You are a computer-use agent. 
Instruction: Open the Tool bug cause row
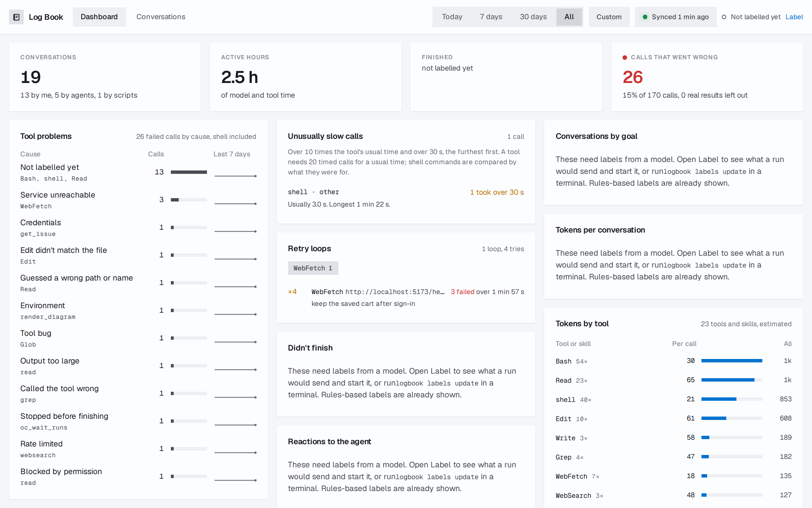coord(138,338)
